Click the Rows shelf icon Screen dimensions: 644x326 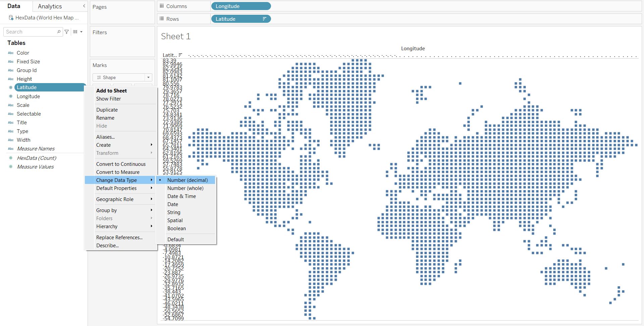[162, 19]
